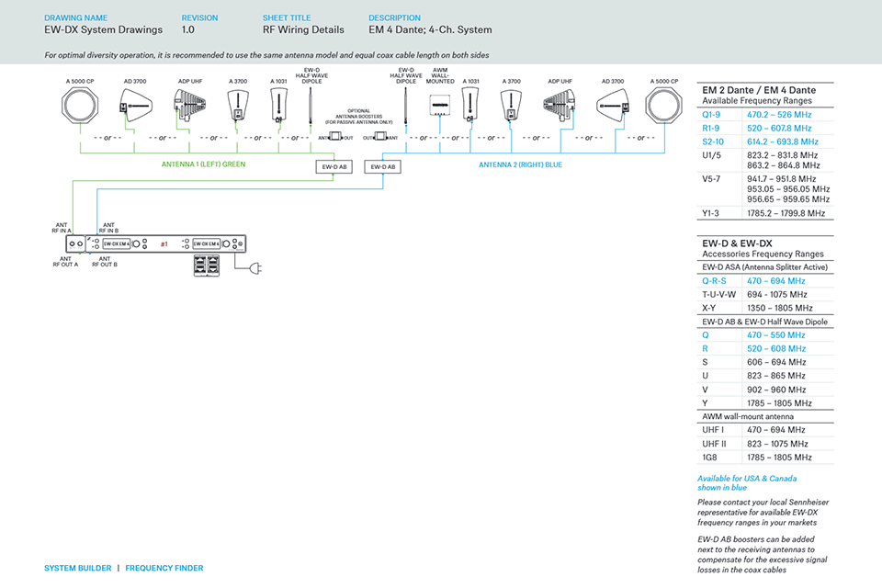Click the power plug symbol beside the receiver

coord(256,269)
